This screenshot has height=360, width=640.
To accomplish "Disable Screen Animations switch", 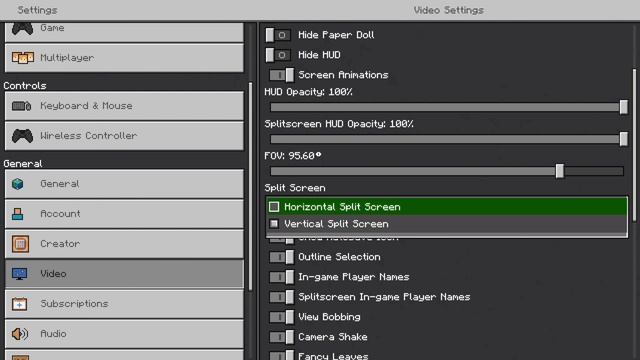I will tap(281, 75).
